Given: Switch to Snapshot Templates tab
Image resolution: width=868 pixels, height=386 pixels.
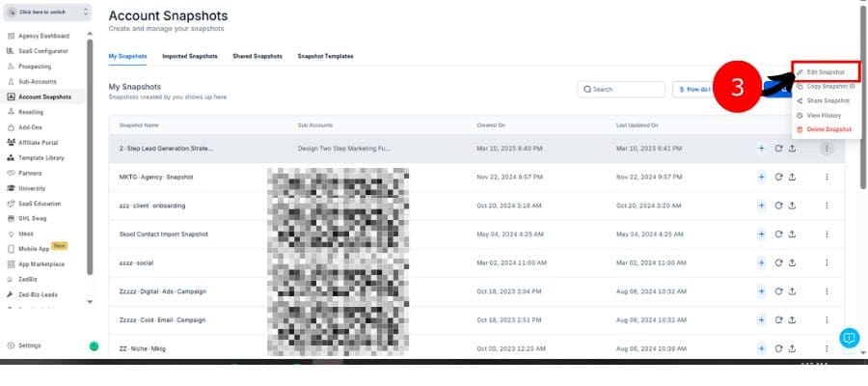Looking at the screenshot, I should pyautogui.click(x=326, y=57).
